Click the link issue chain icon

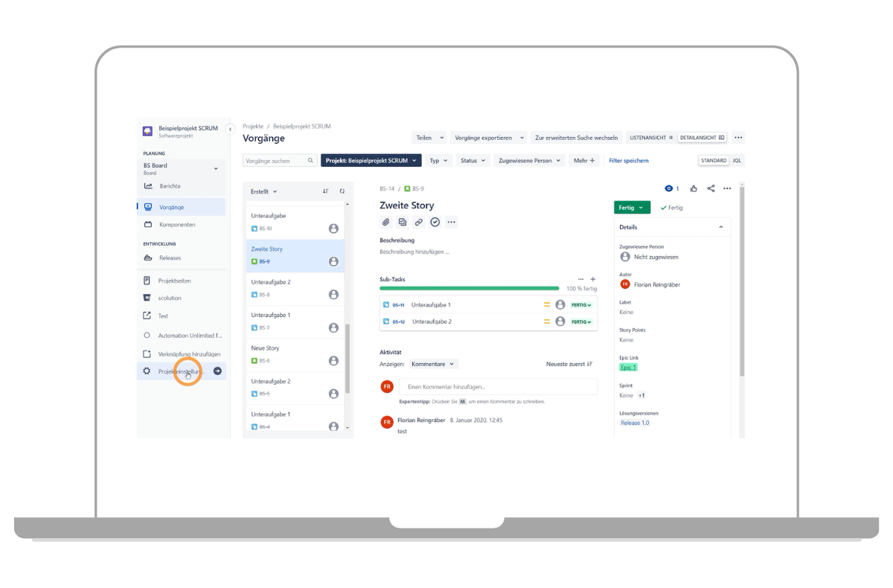419,222
